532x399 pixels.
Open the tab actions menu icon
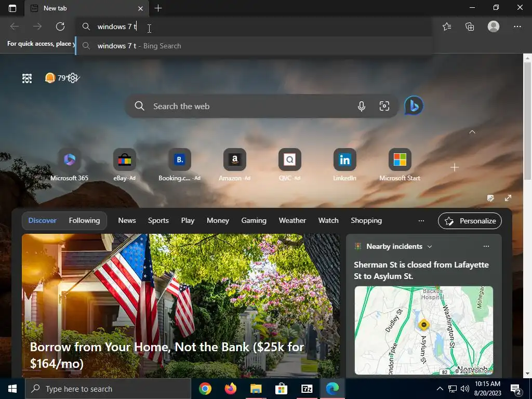12,8
